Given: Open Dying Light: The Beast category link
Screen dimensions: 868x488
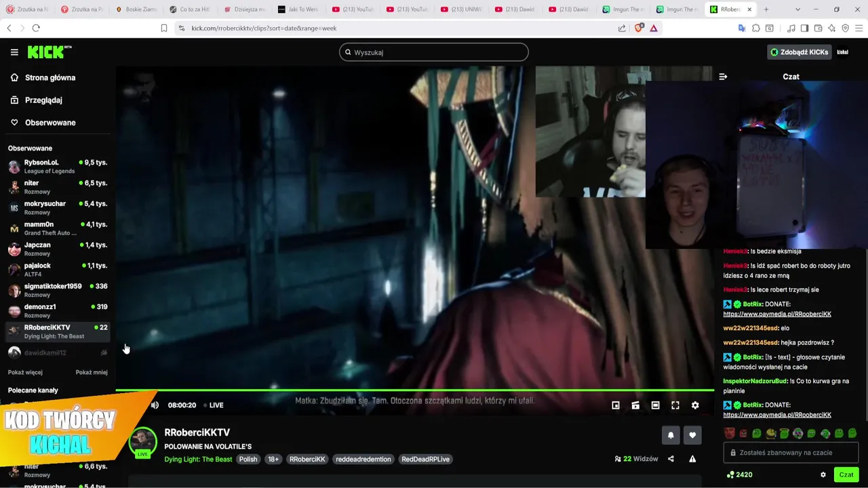Looking at the screenshot, I should click(x=198, y=459).
